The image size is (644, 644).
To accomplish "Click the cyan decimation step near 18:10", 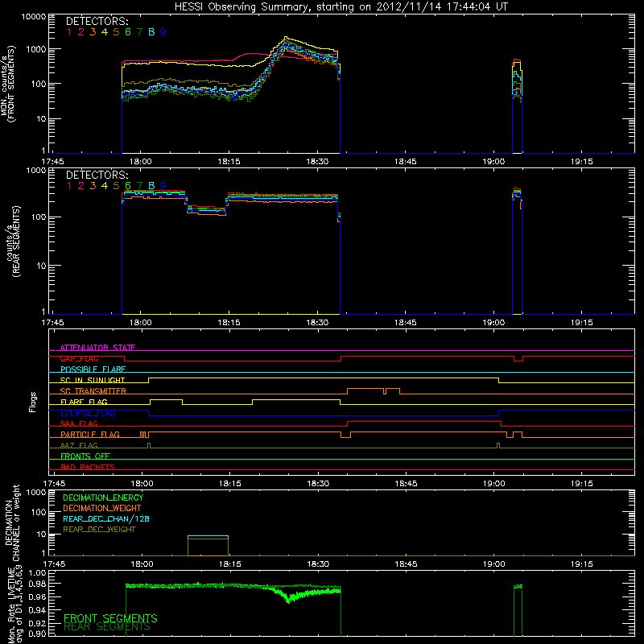I will 208,536.
